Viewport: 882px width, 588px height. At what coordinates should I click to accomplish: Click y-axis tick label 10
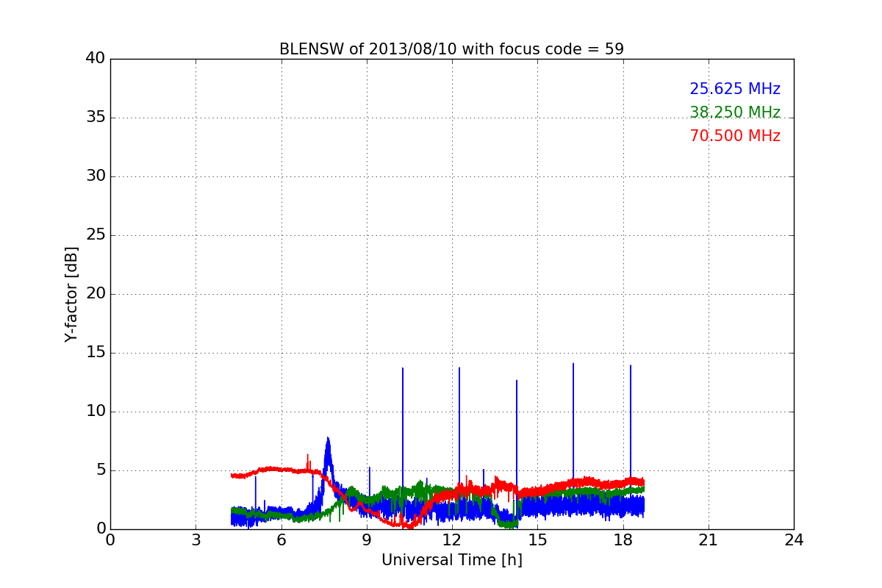pos(96,412)
